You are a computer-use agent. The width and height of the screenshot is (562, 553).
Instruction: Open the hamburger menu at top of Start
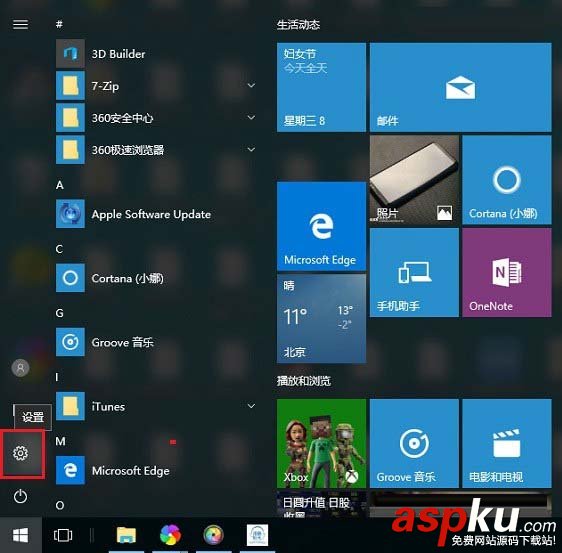20,24
